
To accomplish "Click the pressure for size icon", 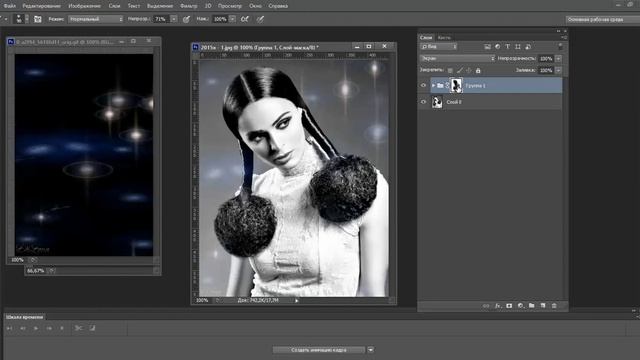I will 260,19.
